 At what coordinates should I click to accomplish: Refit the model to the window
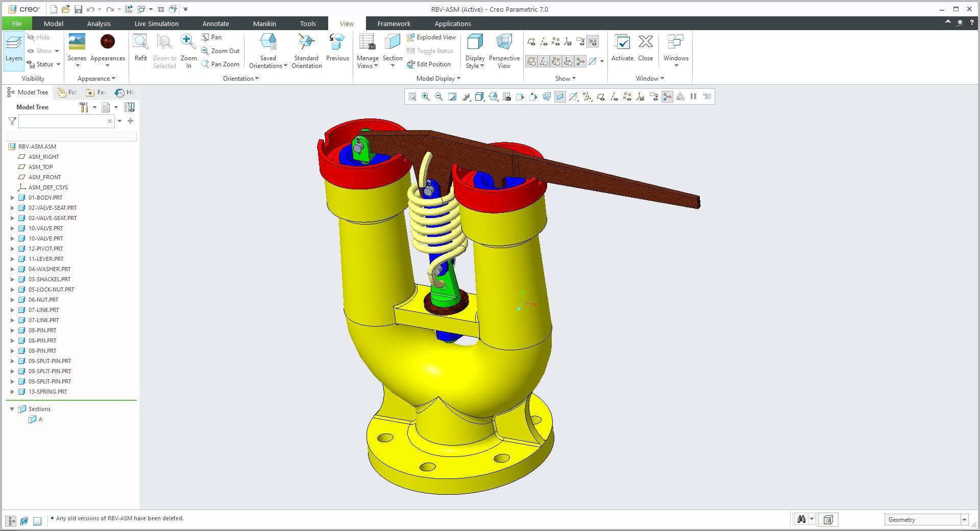coord(141,47)
